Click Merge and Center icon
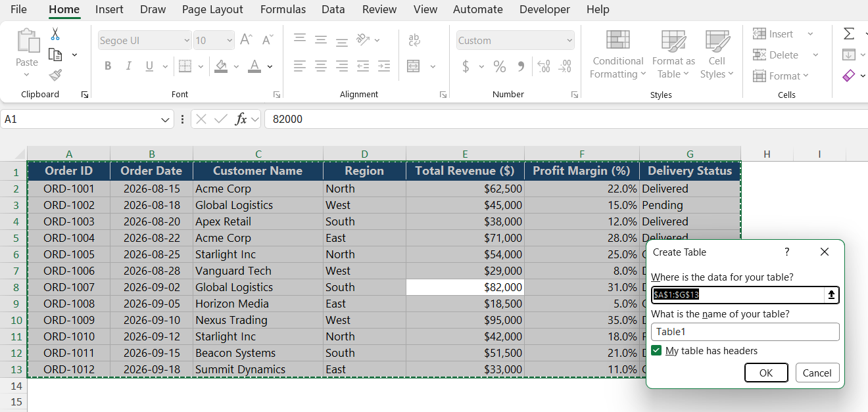 [414, 66]
